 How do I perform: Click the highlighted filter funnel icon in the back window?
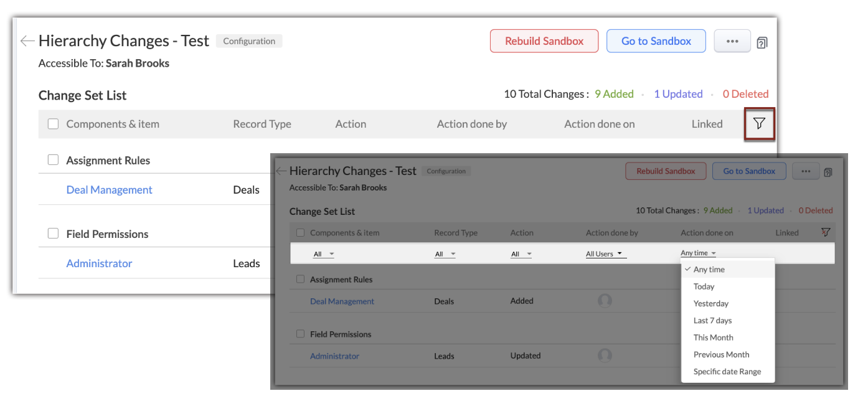pos(759,124)
